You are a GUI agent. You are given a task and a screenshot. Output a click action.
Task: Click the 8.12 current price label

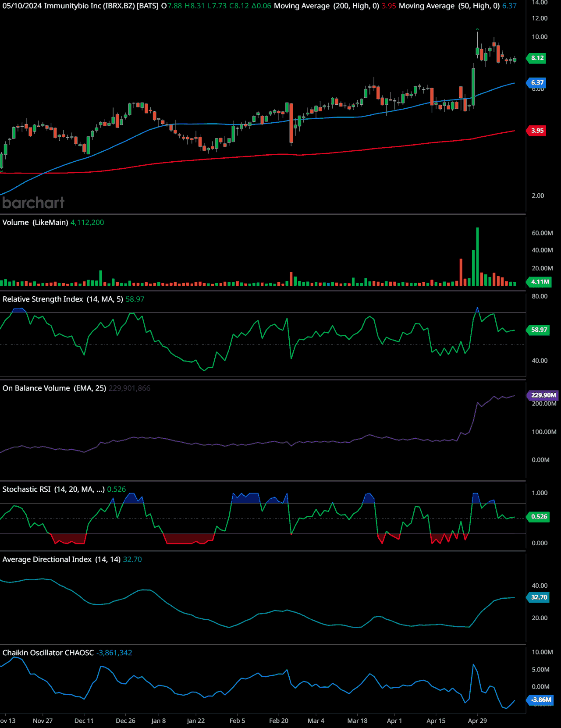point(537,58)
